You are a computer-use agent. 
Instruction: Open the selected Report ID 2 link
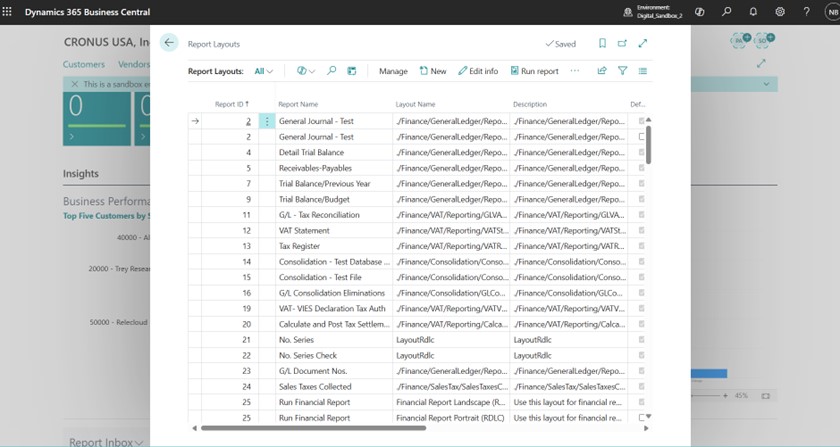pyautogui.click(x=248, y=122)
